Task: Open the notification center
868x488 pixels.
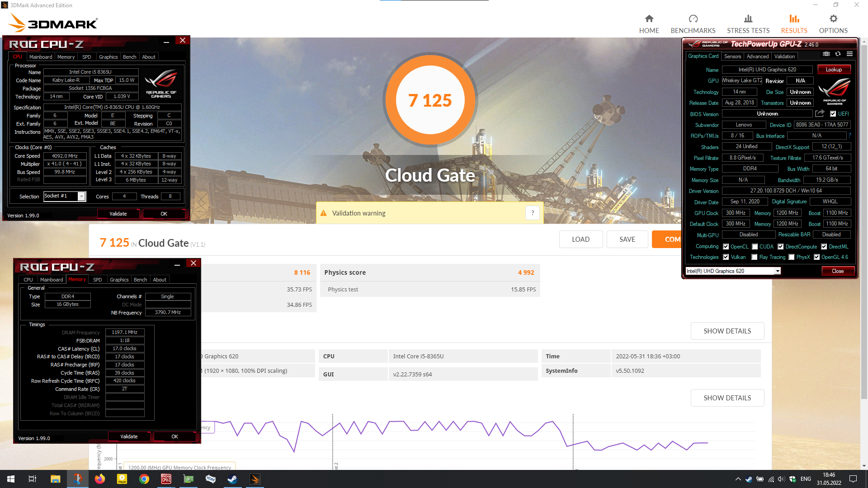Action: pos(853,479)
